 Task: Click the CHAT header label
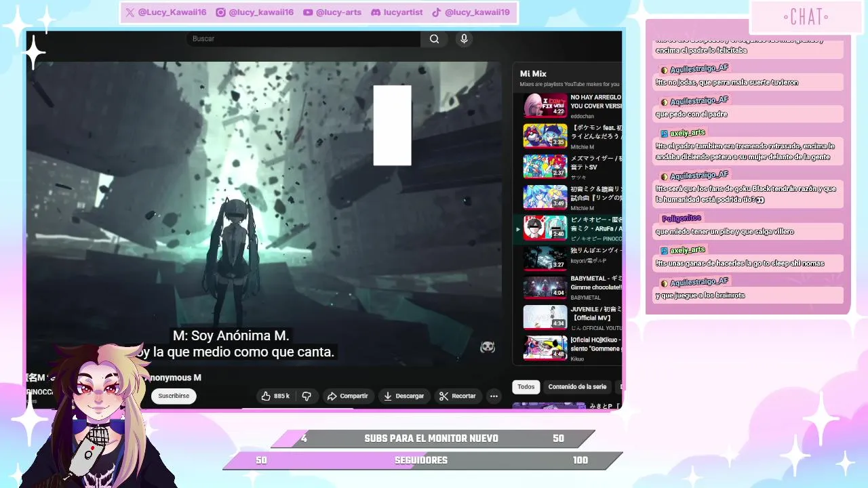point(806,17)
